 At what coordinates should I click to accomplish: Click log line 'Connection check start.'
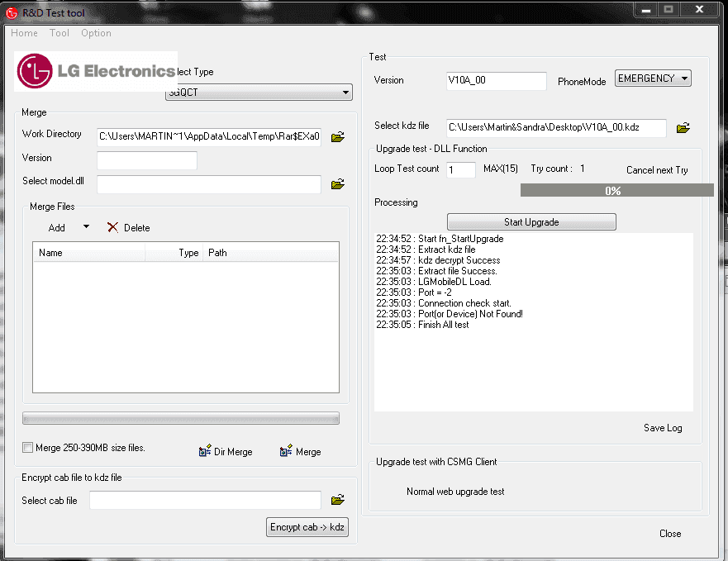click(444, 303)
